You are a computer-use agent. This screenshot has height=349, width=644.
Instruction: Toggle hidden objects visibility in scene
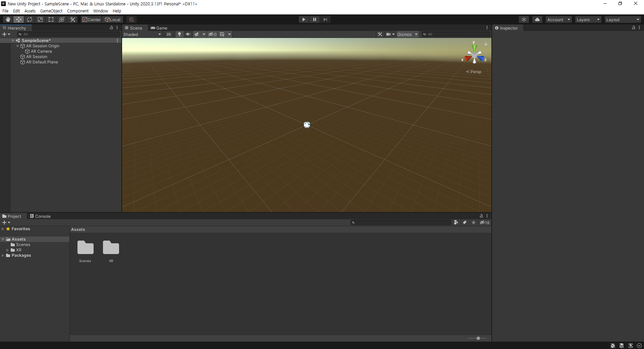point(212,34)
